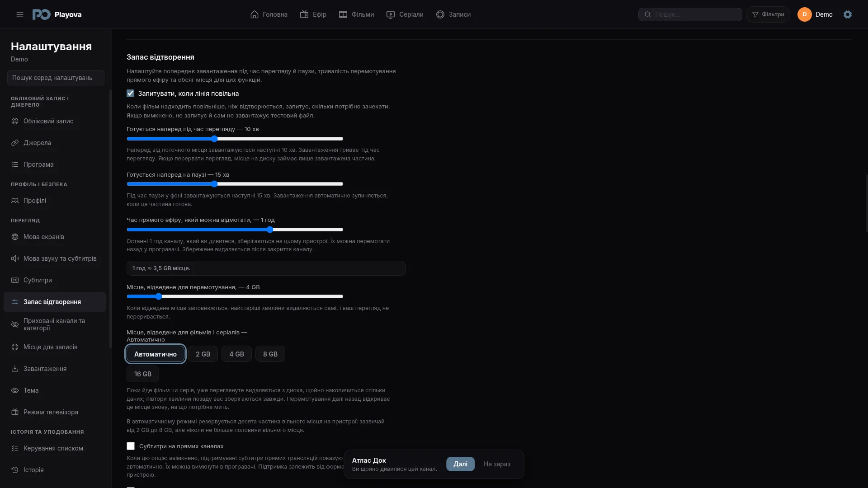Image resolution: width=868 pixels, height=488 pixels.
Task: Click the Субтитри caption icon
Action: point(15,280)
